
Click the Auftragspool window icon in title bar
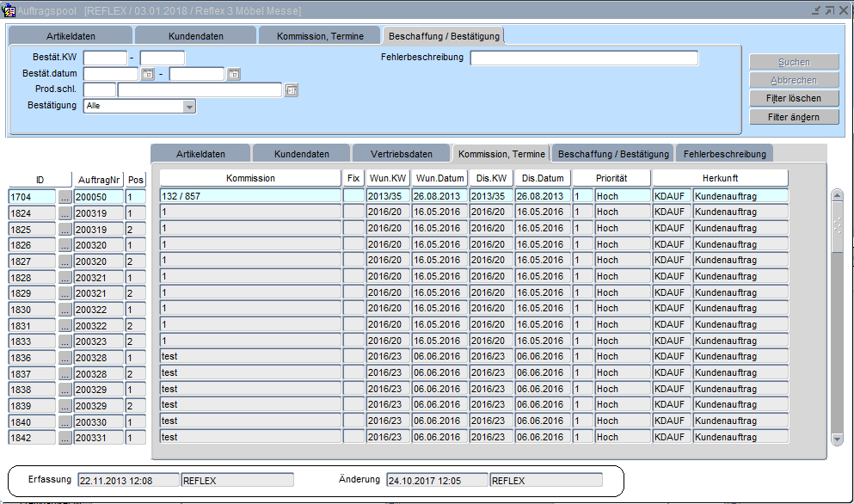tap(9, 9)
